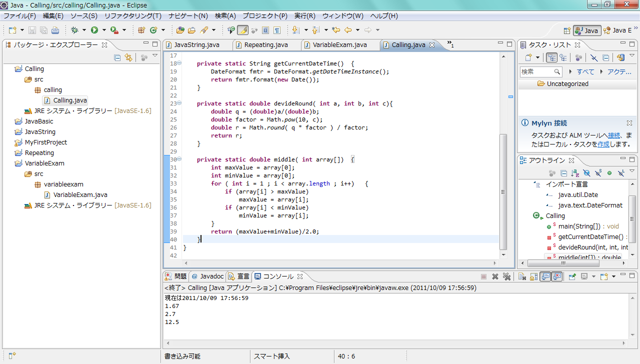Collapse the middle method code fold
Screen dimensions: 640x364
tap(179, 159)
